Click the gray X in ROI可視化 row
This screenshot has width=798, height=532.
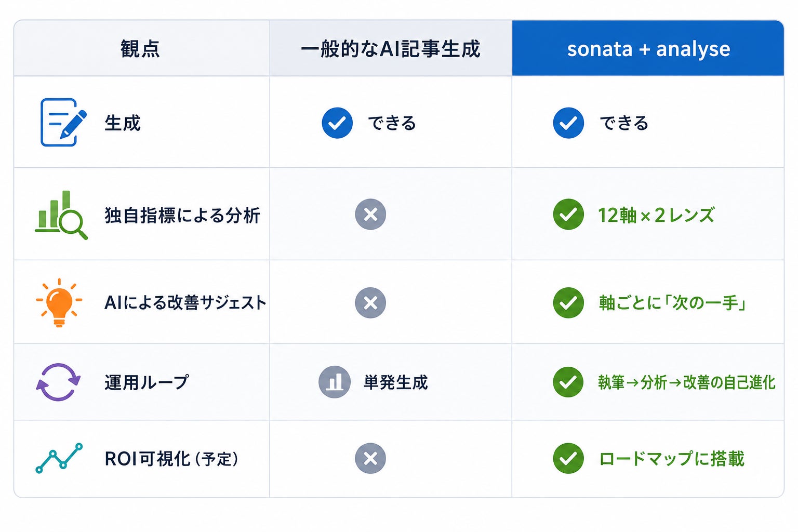click(x=370, y=458)
